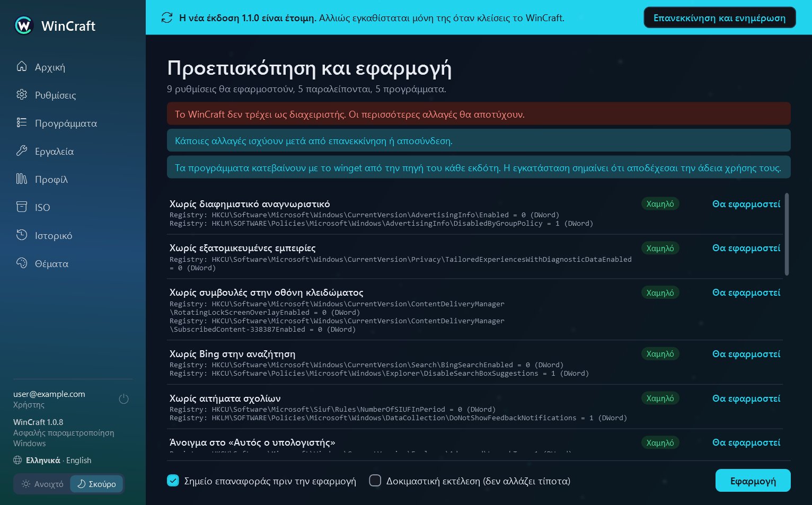812x505 pixels.
Task: Click the globe language icon
Action: pos(17,460)
